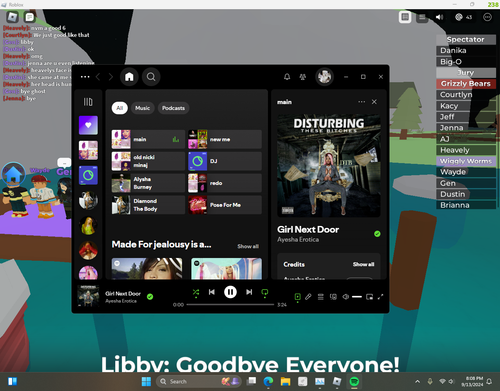Viewport: 500px width, 391px height.
Task: Open the play queue
Action: tap(321, 297)
